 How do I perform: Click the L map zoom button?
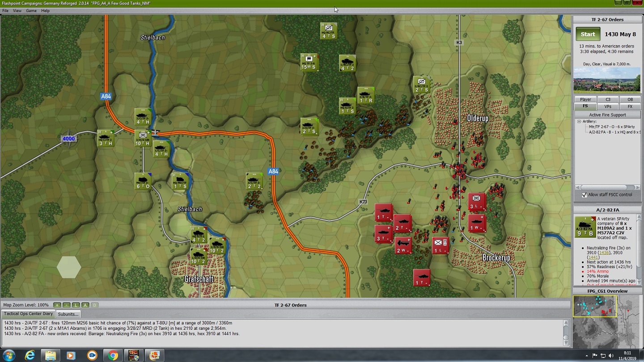coord(76,305)
